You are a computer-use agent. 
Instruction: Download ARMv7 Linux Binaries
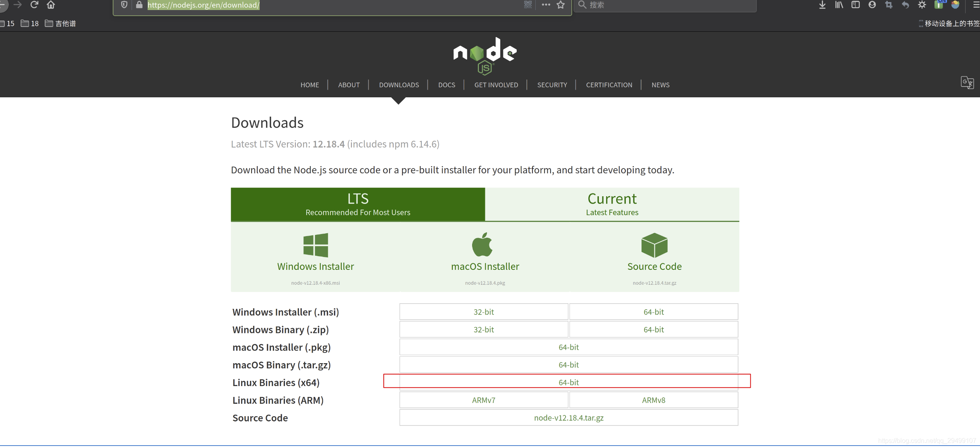coord(484,400)
